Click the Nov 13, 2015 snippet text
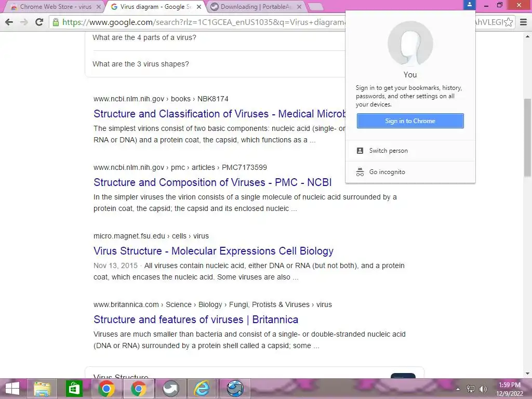 click(115, 265)
